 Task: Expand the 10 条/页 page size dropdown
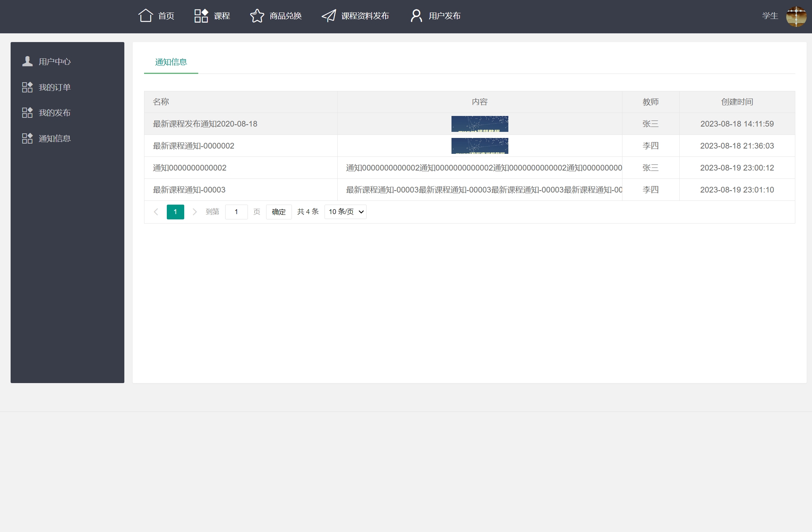point(345,212)
